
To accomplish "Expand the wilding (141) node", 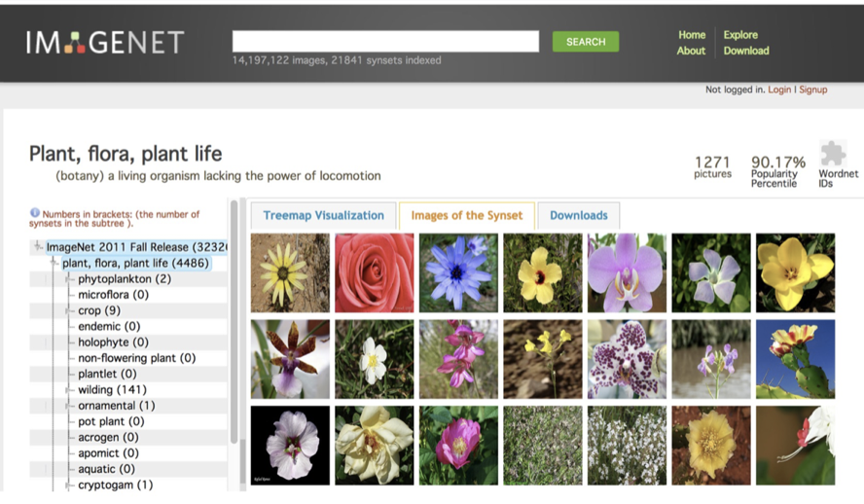I will click(69, 389).
